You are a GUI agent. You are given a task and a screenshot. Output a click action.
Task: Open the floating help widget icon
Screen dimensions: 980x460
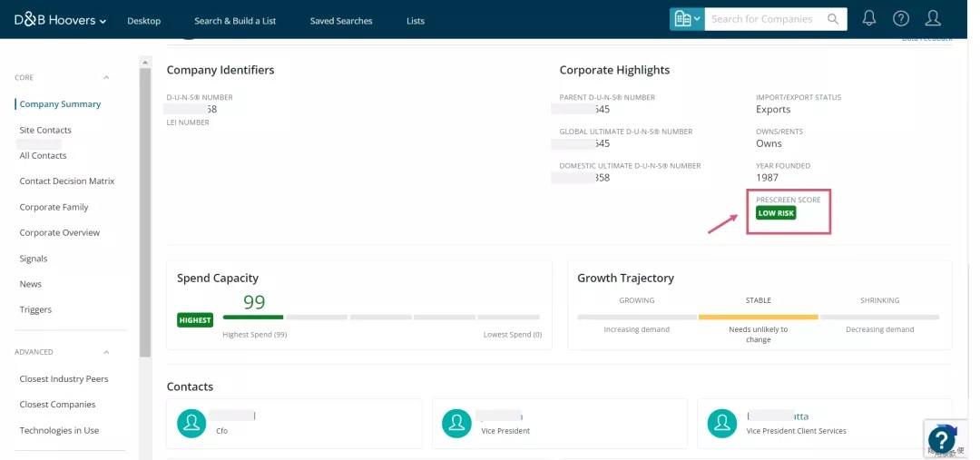(941, 440)
